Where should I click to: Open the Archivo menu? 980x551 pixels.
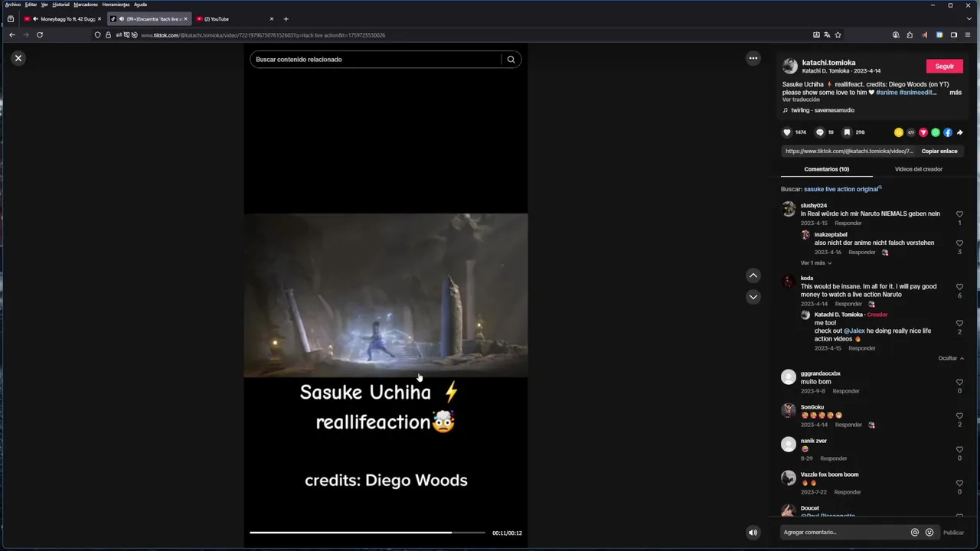[13, 5]
